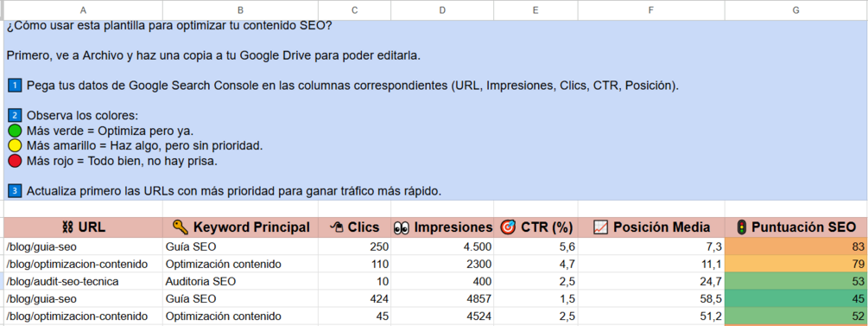The height and width of the screenshot is (326, 868).
Task: Select the Keyword Principal header cell
Action: 240,227
